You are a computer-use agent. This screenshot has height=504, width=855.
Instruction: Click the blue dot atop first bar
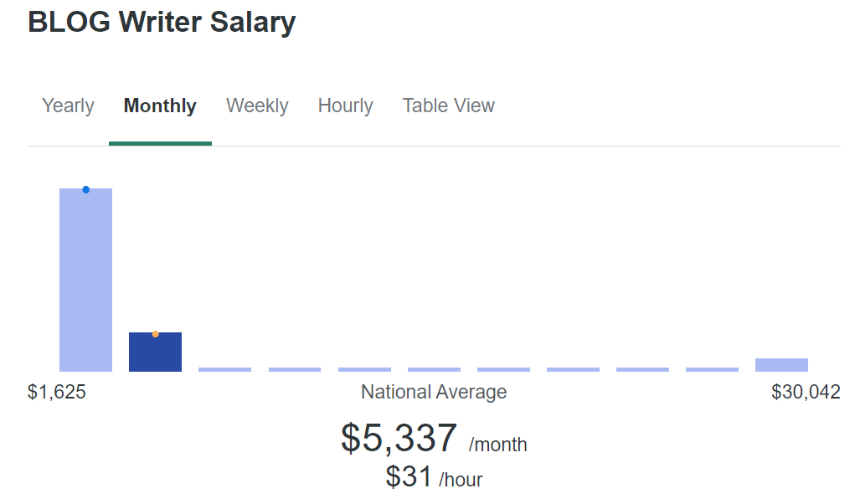coord(85,190)
